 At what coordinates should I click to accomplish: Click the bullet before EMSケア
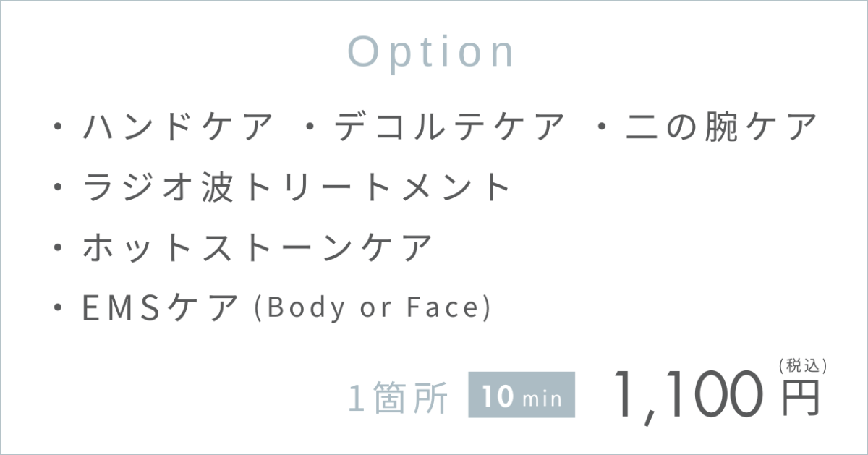(58, 308)
